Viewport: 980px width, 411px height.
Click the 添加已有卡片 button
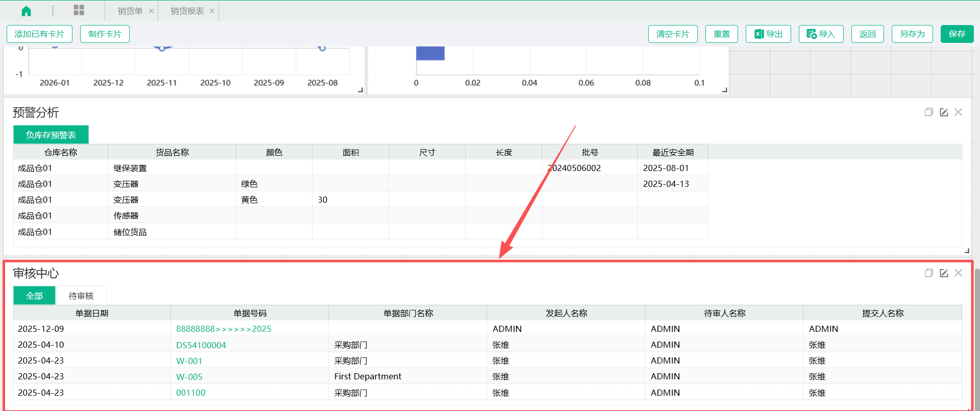[39, 34]
